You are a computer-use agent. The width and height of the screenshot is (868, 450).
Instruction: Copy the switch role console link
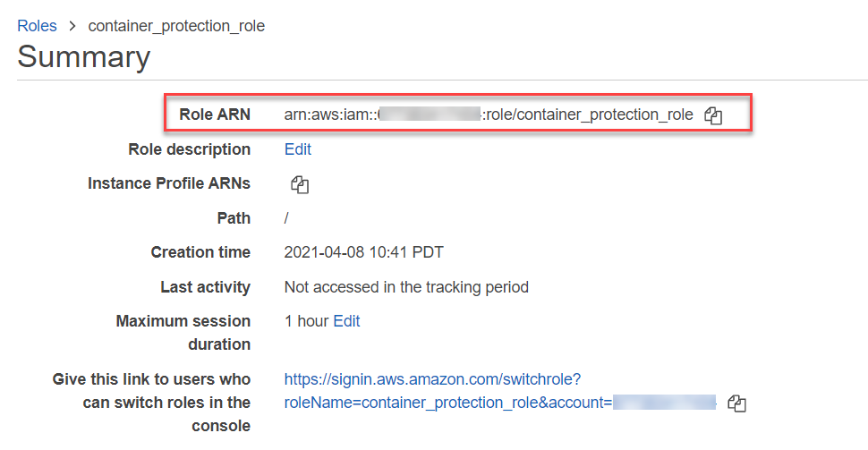(x=736, y=403)
